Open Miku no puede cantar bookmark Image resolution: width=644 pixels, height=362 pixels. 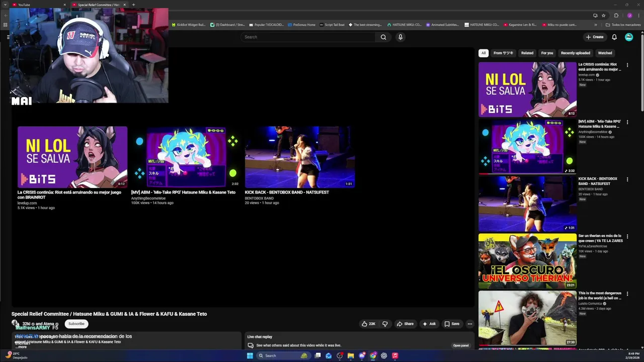click(x=559, y=25)
